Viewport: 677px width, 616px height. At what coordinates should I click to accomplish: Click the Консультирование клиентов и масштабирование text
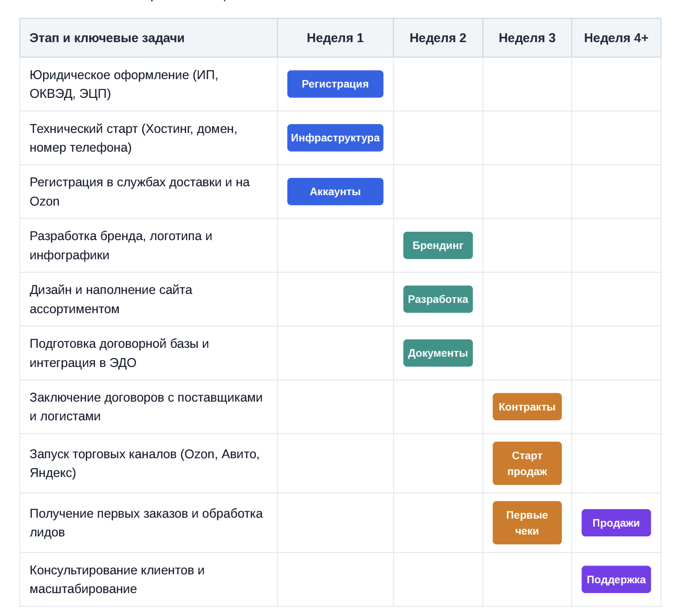click(117, 580)
